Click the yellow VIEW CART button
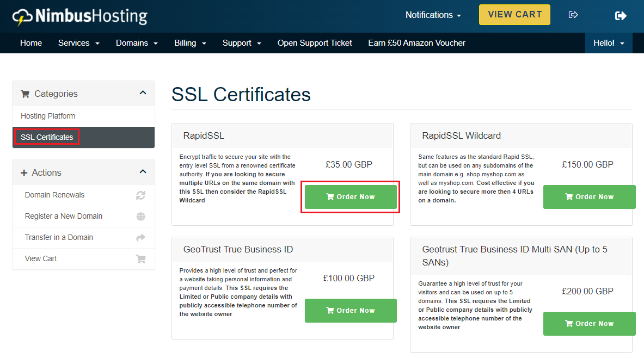The image size is (644, 358). pyautogui.click(x=514, y=15)
